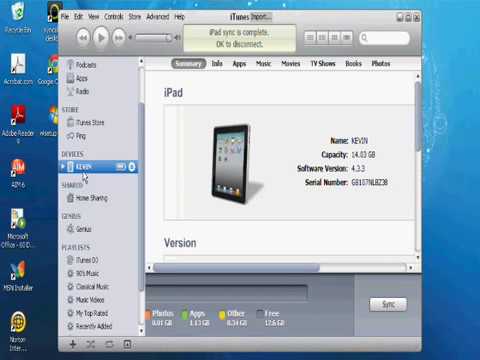
Task: Click the Previous track button
Action: click(x=83, y=37)
